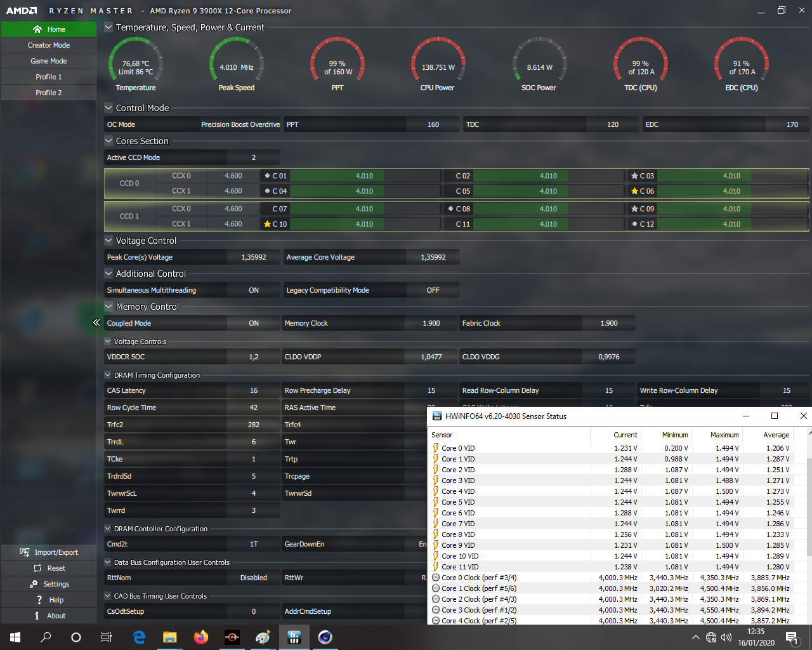
Task: Click the Cmd2t 1T value
Action: click(254, 544)
